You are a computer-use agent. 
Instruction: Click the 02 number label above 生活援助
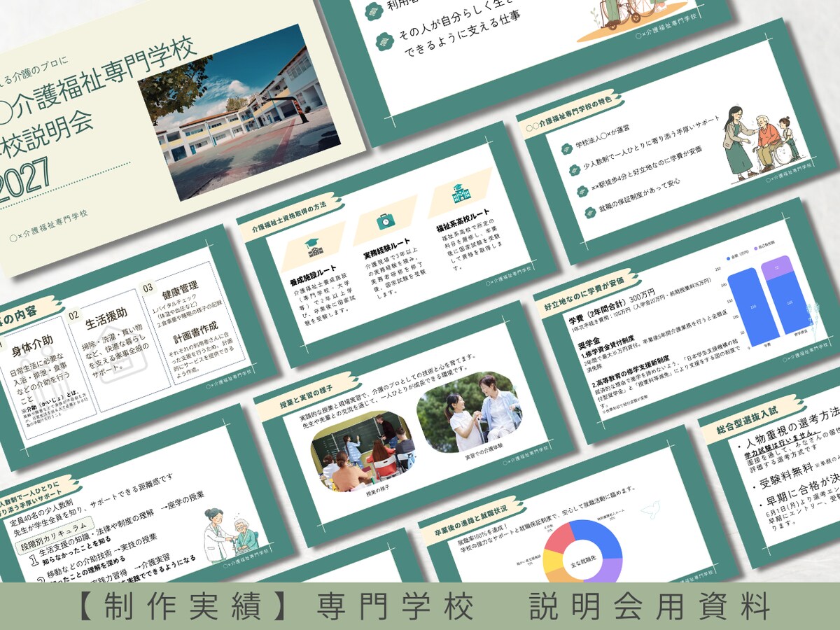point(75,315)
